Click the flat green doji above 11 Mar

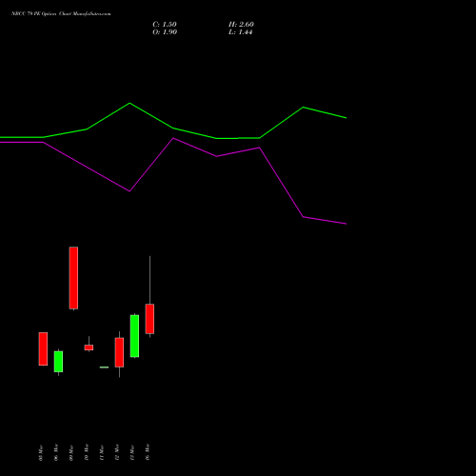coord(104,367)
